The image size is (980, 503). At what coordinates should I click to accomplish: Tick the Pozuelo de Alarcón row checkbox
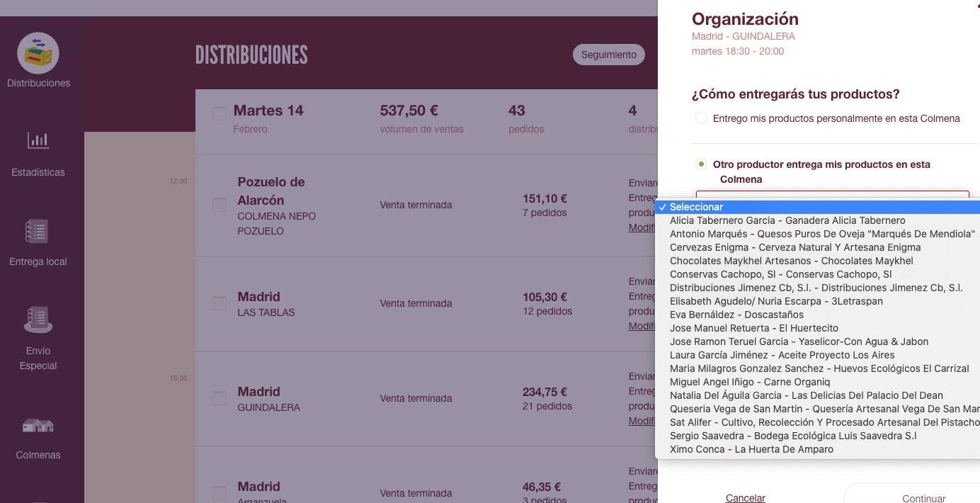tap(220, 205)
